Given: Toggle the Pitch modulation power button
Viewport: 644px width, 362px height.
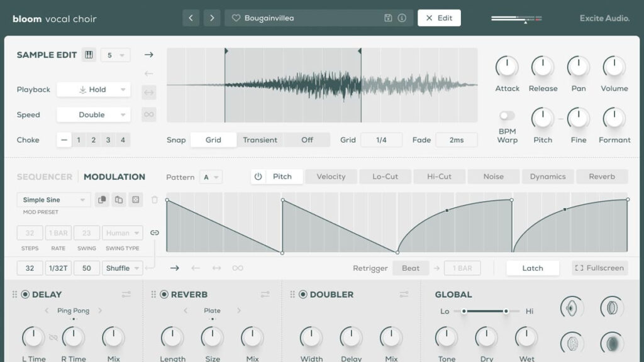Looking at the screenshot, I should coord(258,177).
